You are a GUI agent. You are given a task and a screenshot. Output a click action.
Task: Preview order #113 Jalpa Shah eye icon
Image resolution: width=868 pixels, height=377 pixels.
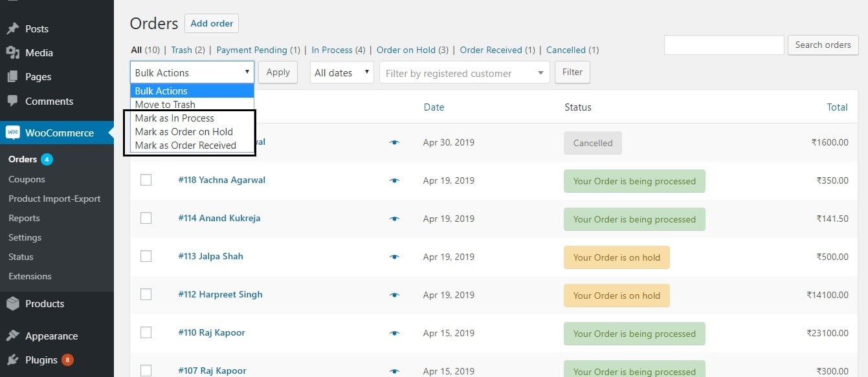pyautogui.click(x=394, y=257)
